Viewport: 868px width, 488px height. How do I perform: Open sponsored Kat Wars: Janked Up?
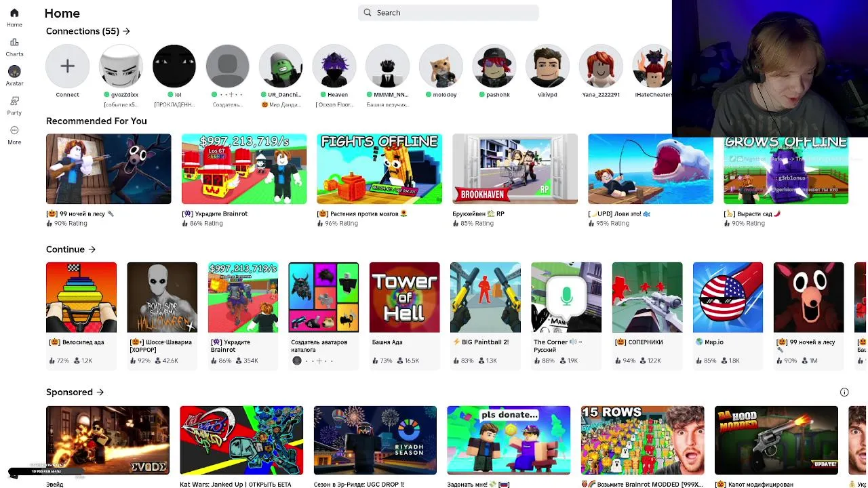241,441
